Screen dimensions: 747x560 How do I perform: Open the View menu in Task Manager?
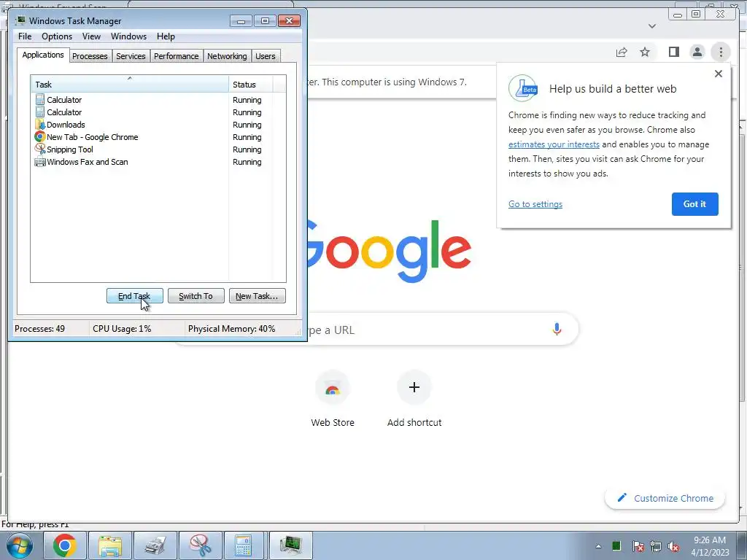click(91, 36)
